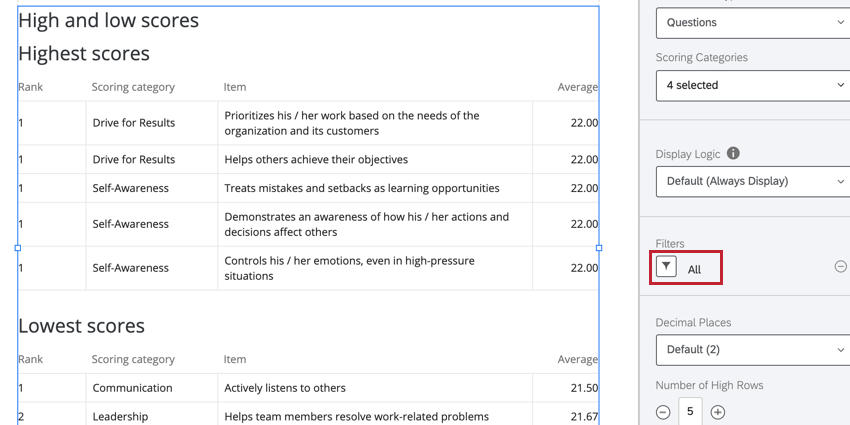The height and width of the screenshot is (425, 850).
Task: Click the Display Logic info icon
Action: [x=733, y=154]
